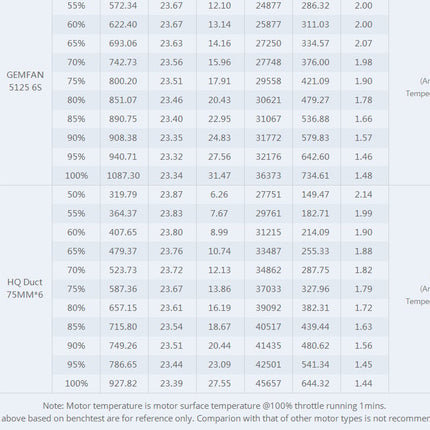Click the 6.26 current value cell

[219, 195]
